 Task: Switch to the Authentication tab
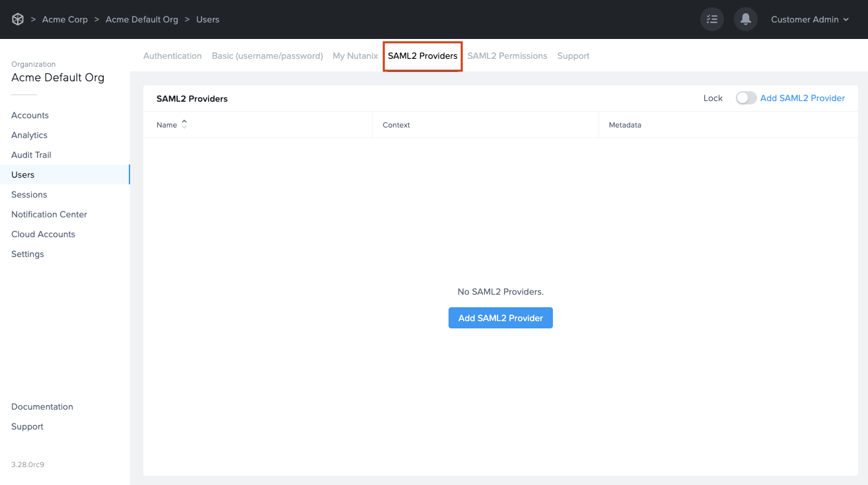[x=172, y=56]
